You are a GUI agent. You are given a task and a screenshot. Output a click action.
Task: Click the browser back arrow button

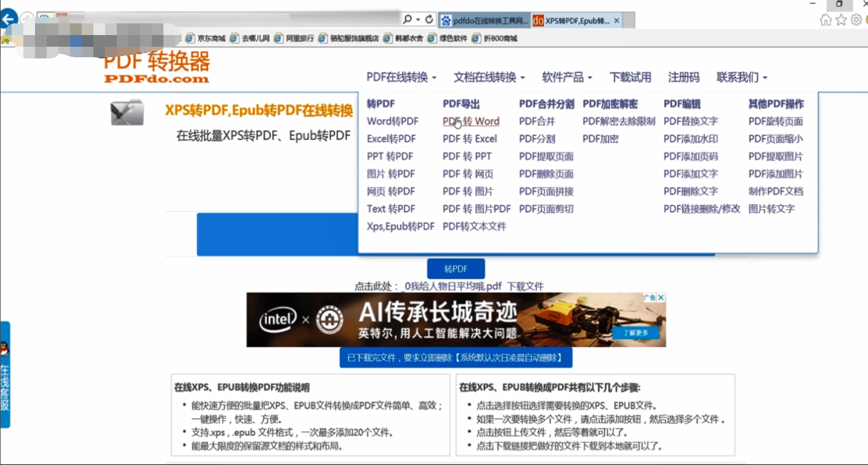tap(8, 19)
